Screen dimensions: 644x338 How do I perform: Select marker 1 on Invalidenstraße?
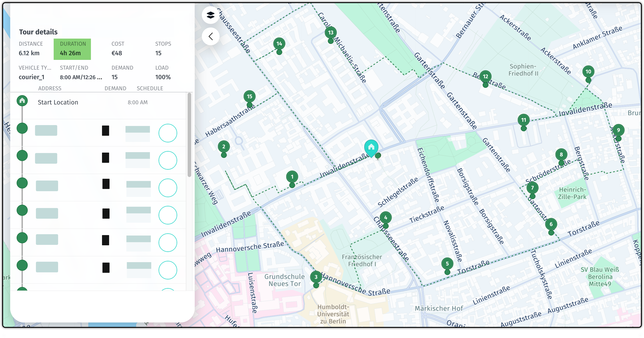pyautogui.click(x=292, y=177)
